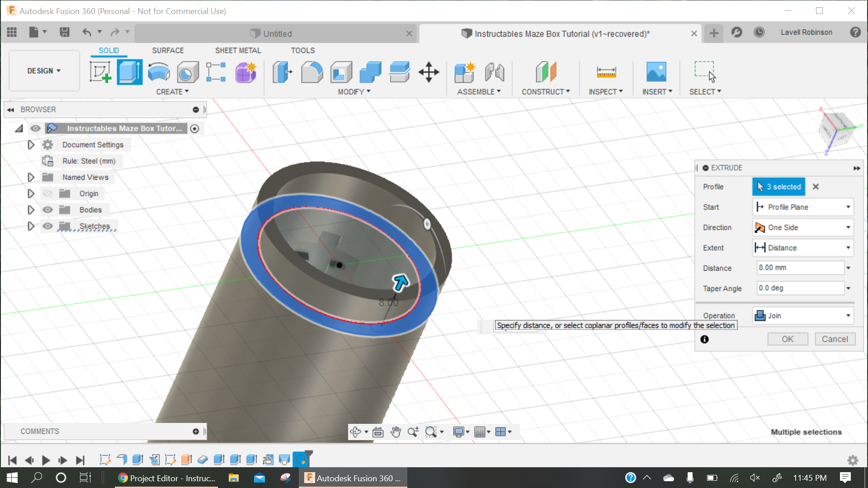Click the 3 selected profile button
868x488 pixels.
point(778,187)
